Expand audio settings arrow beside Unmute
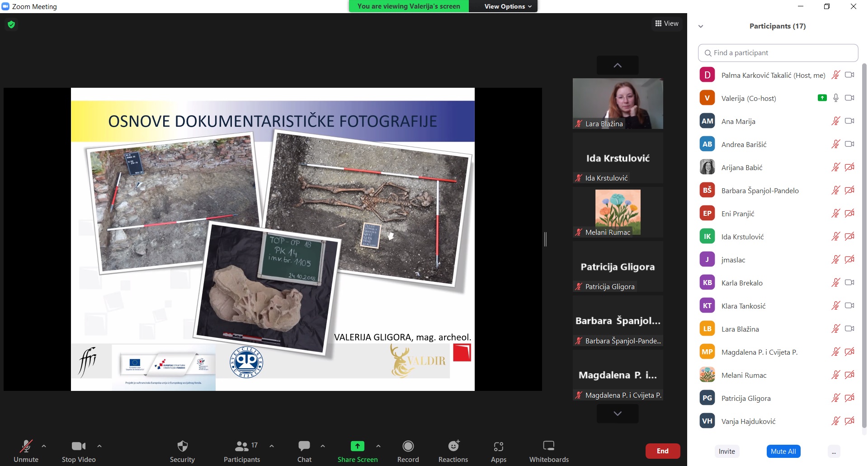868x466 pixels. (x=44, y=446)
